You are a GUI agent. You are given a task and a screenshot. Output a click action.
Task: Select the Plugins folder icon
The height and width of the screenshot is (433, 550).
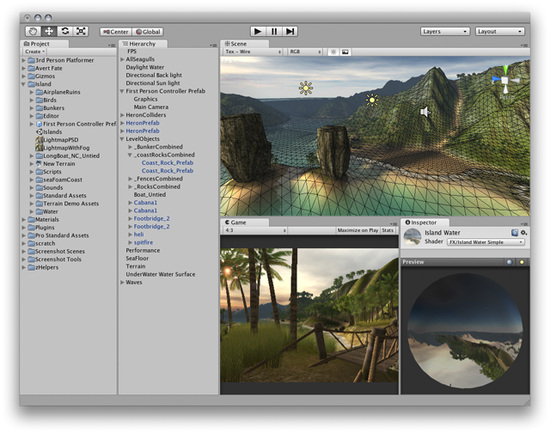(31, 228)
